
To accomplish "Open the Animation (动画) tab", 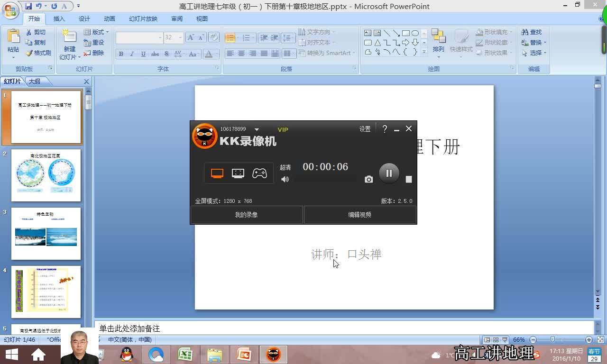I will click(x=110, y=19).
